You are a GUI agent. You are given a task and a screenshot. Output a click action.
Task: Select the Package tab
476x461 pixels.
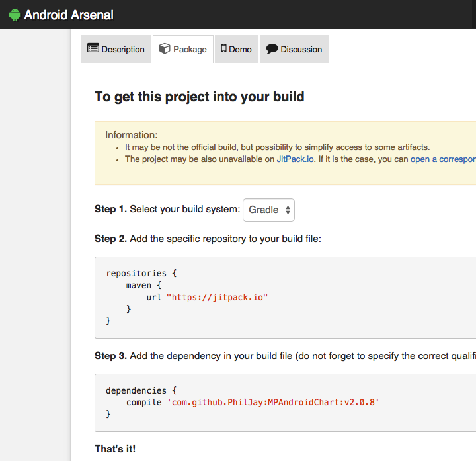tap(183, 49)
